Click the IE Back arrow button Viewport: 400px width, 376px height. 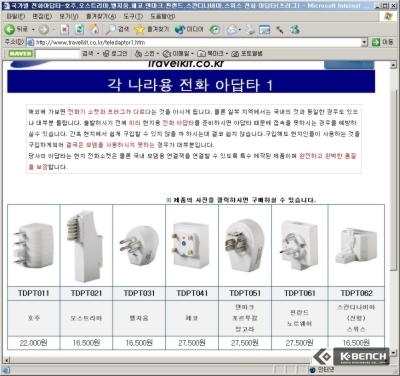coord(16,30)
